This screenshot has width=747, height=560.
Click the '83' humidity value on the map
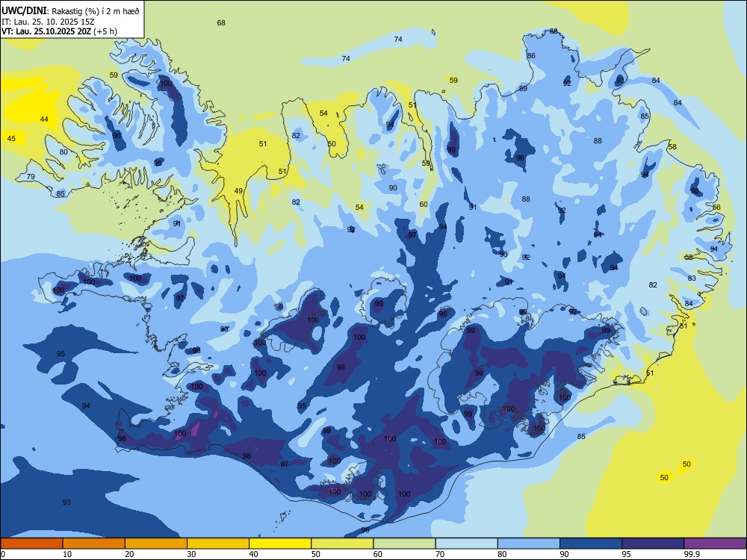point(692,278)
